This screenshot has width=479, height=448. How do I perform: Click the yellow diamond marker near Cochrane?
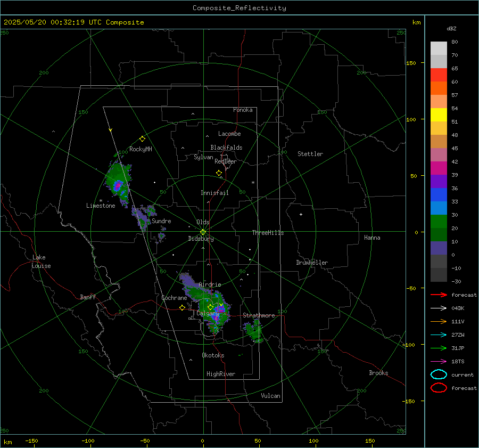pos(182,307)
